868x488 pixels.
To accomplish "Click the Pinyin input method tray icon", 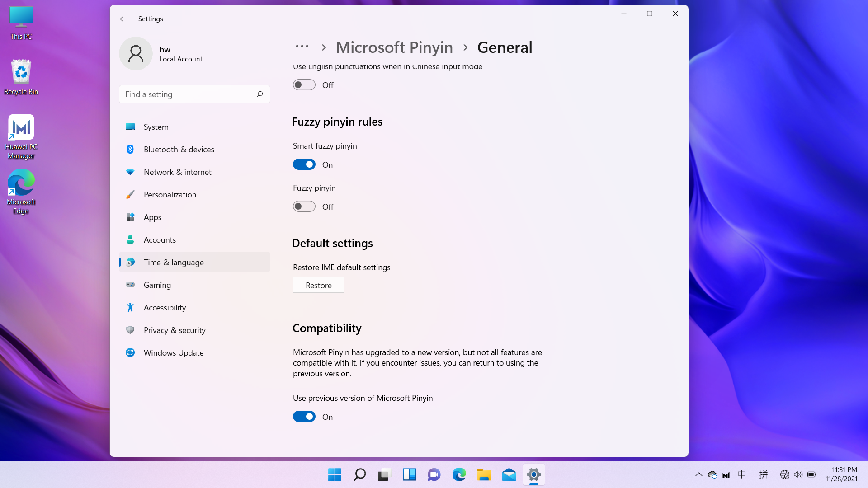I will 764,474.
